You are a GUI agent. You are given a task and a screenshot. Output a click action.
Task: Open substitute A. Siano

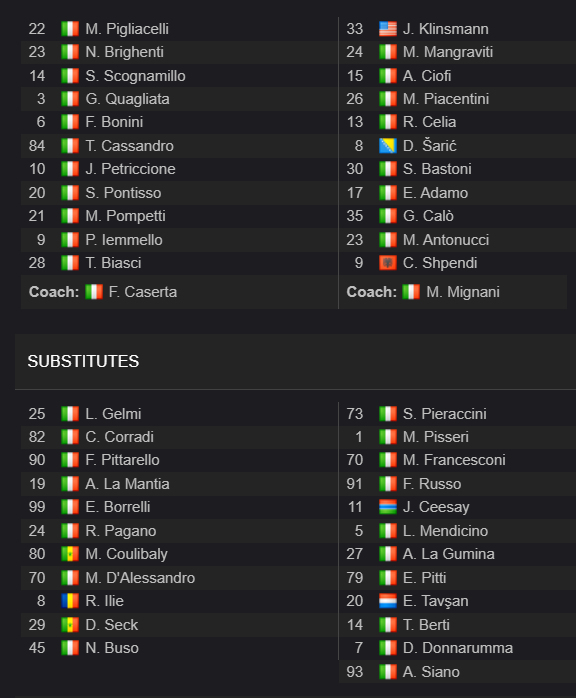431,672
